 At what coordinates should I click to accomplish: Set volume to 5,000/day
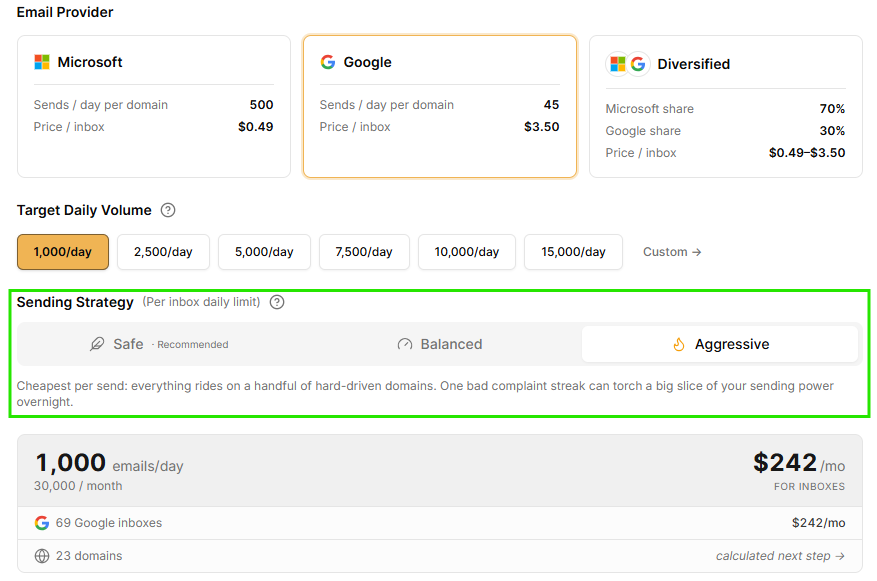264,252
